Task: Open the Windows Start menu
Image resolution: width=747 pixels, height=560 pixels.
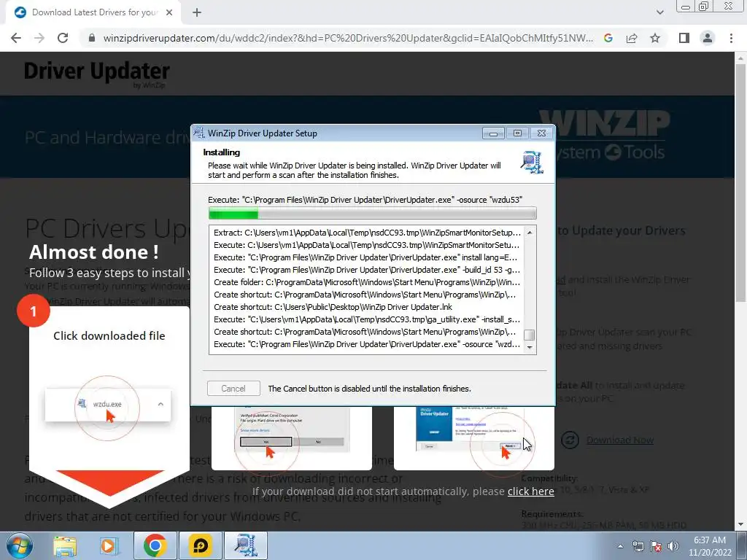Action: pos(20,545)
